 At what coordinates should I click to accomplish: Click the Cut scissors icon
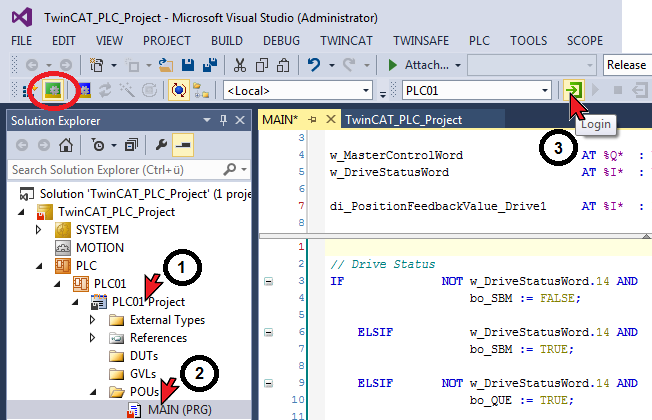pyautogui.click(x=240, y=64)
